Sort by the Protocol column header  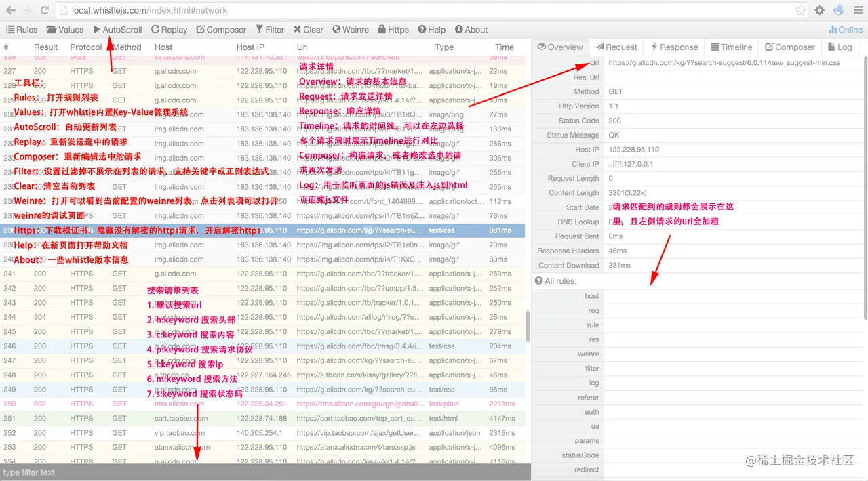tap(86, 47)
